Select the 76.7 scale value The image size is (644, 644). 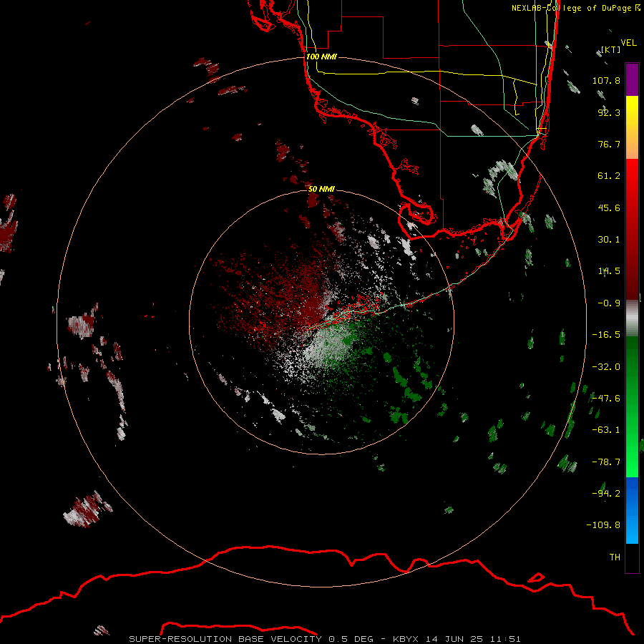point(609,144)
